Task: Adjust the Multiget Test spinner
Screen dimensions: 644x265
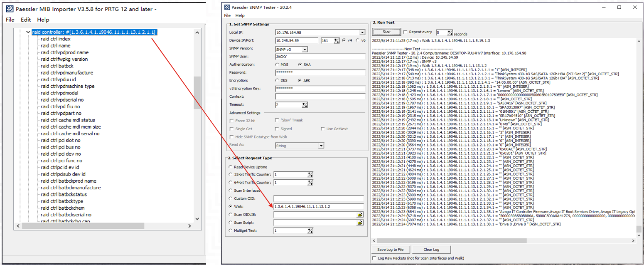Action: tap(310, 230)
